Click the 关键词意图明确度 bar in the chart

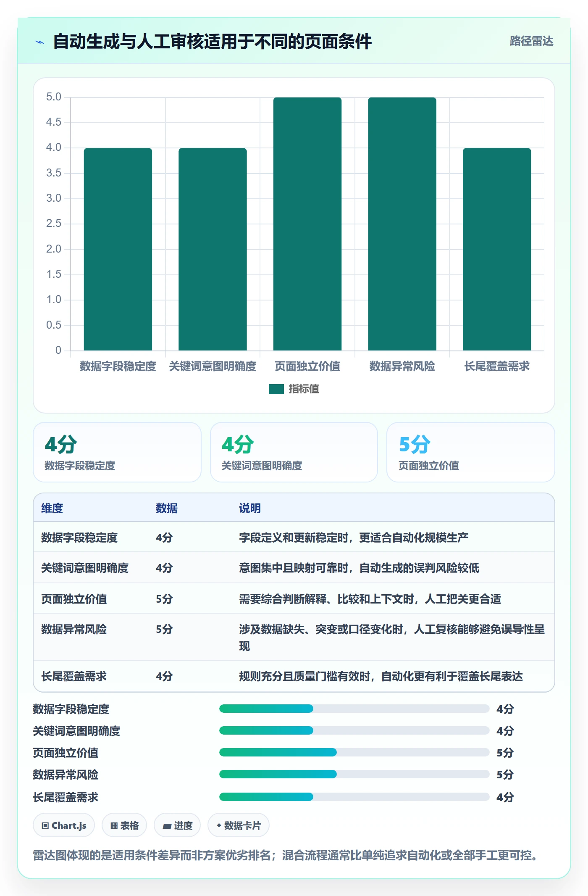[x=213, y=249]
